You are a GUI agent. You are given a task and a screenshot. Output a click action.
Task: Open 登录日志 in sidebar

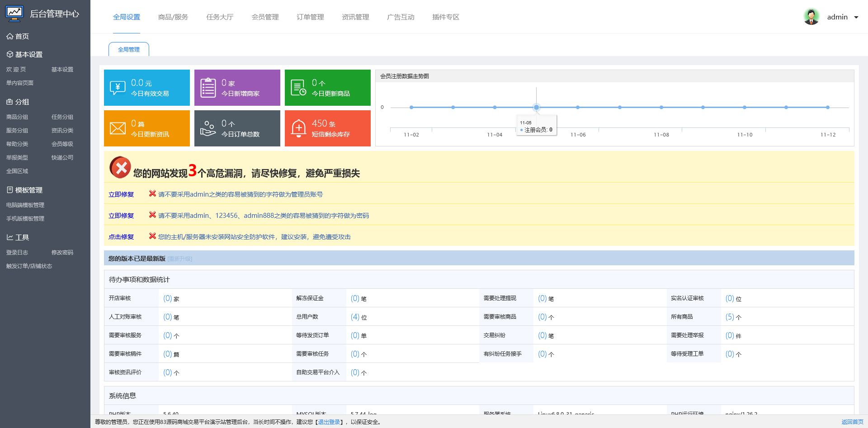[x=17, y=253]
